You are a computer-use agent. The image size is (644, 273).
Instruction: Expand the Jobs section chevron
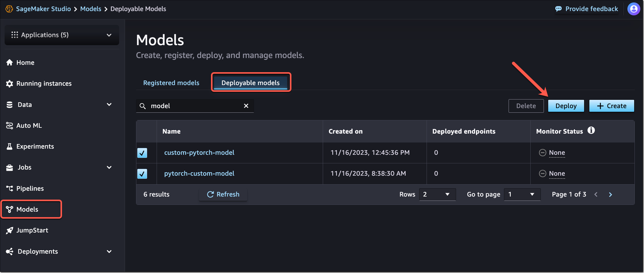(109, 167)
